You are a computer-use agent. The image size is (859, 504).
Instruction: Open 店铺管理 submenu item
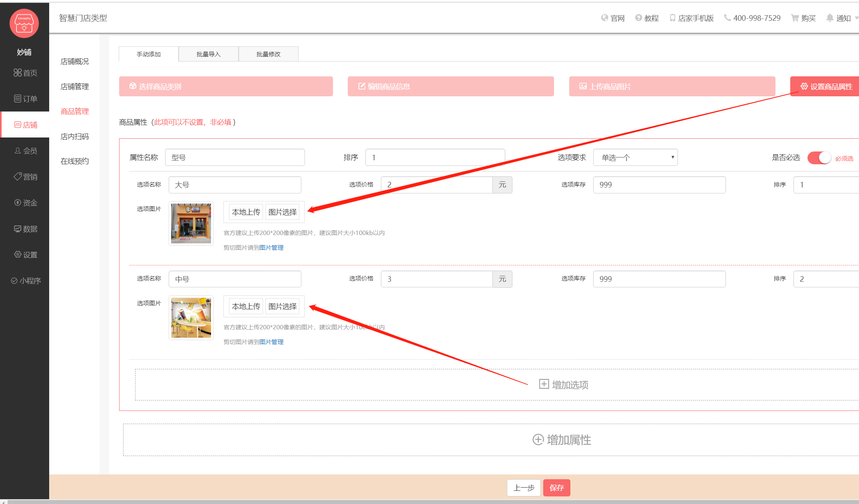(75, 87)
